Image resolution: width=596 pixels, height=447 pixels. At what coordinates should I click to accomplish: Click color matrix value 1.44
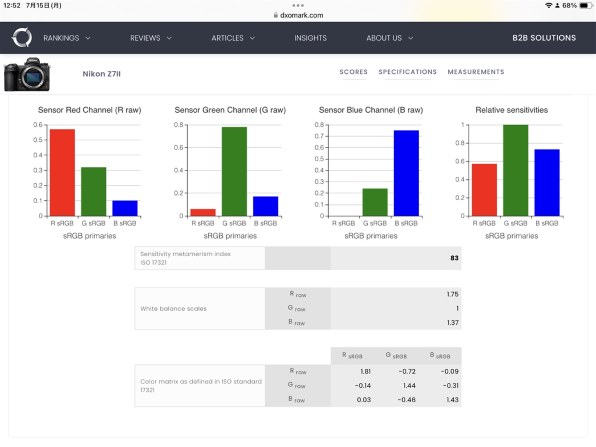coord(409,385)
